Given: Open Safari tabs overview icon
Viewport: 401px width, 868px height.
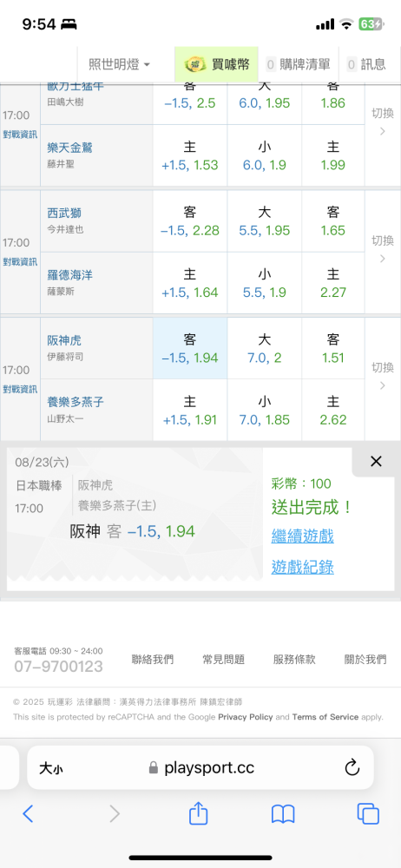Looking at the screenshot, I should coord(368,814).
